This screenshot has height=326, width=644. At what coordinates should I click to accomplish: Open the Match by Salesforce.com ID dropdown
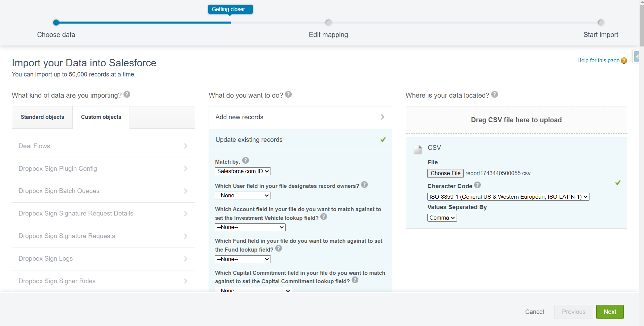pyautogui.click(x=243, y=171)
